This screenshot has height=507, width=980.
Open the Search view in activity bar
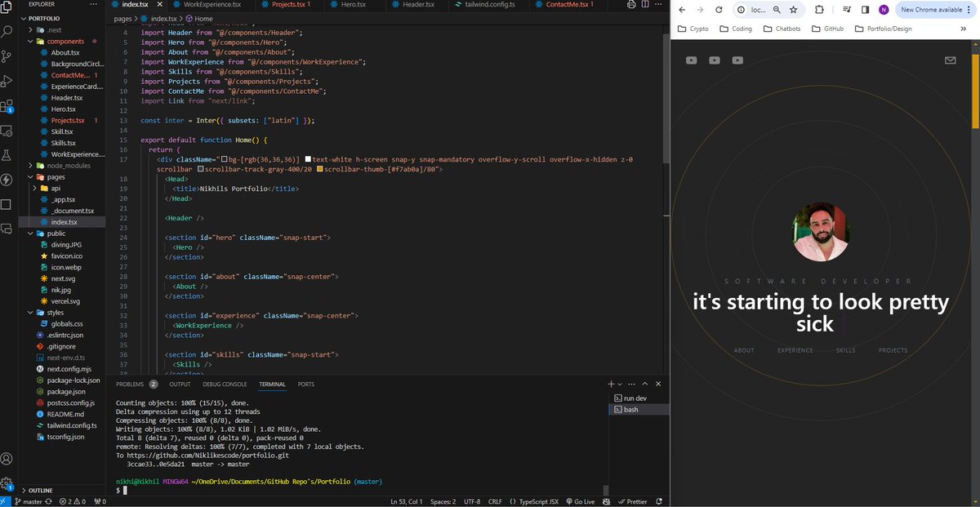coord(7,31)
